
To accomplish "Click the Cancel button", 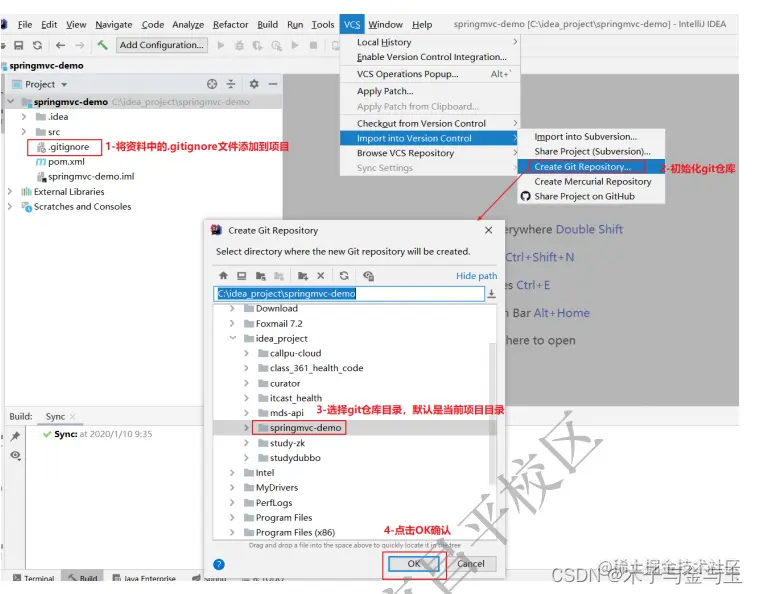I will (x=471, y=564).
